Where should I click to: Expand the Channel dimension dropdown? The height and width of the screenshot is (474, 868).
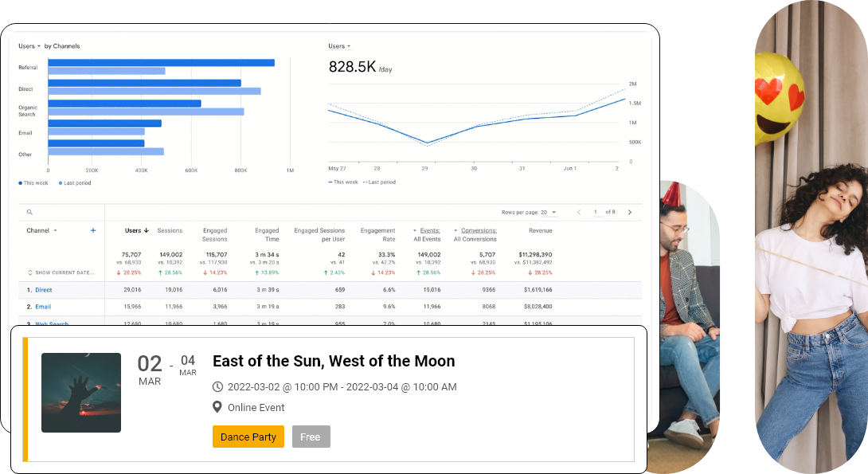55,231
